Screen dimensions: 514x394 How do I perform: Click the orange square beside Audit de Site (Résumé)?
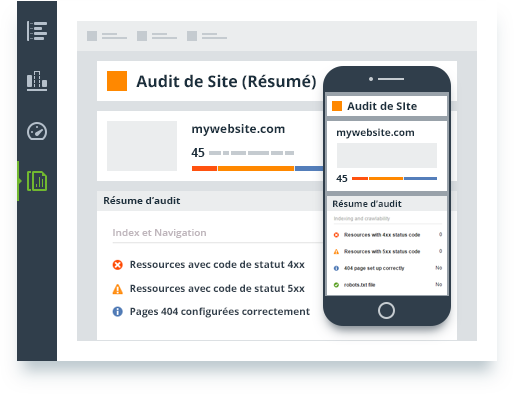(x=117, y=81)
